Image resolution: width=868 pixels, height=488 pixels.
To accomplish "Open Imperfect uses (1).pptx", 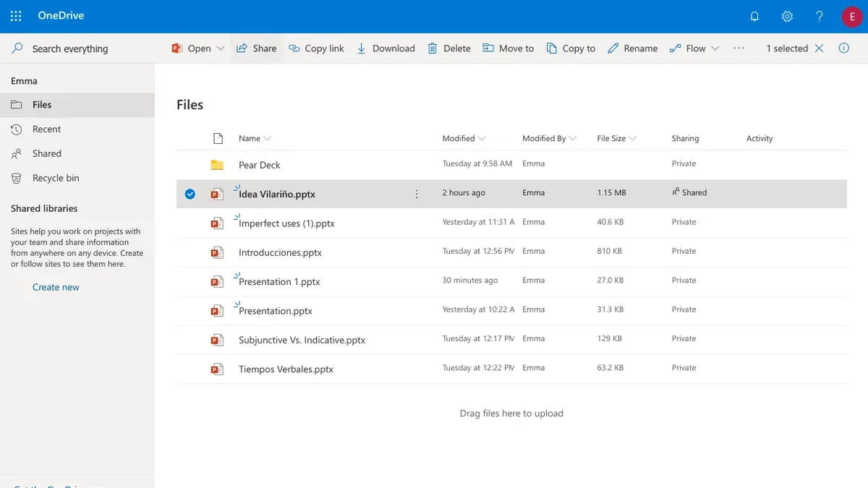I will pos(286,223).
